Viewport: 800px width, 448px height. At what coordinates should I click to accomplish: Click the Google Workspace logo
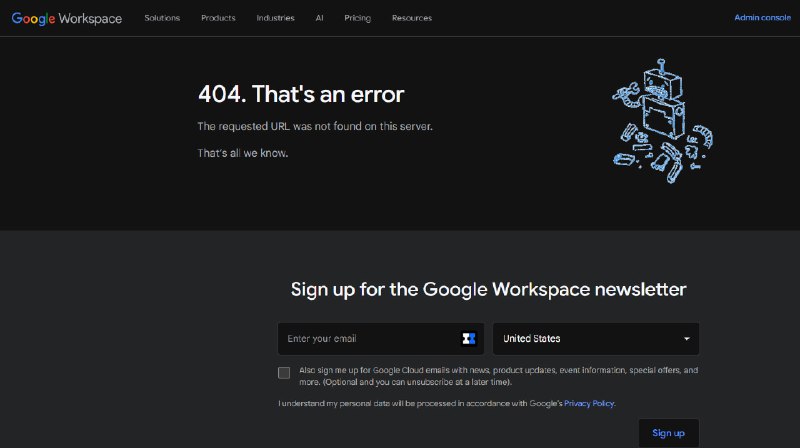click(x=67, y=18)
